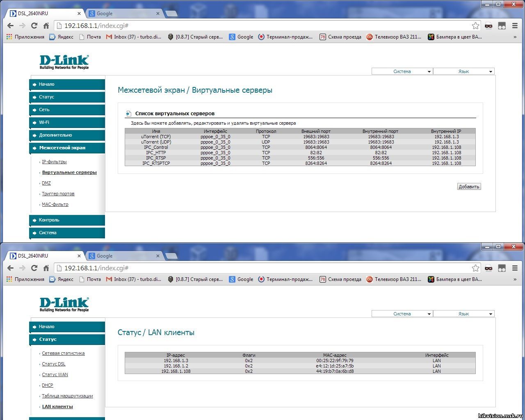The image size is (525, 420).
Task: Click D-Link logo on Виртуальные серверы page
Action: click(64, 62)
